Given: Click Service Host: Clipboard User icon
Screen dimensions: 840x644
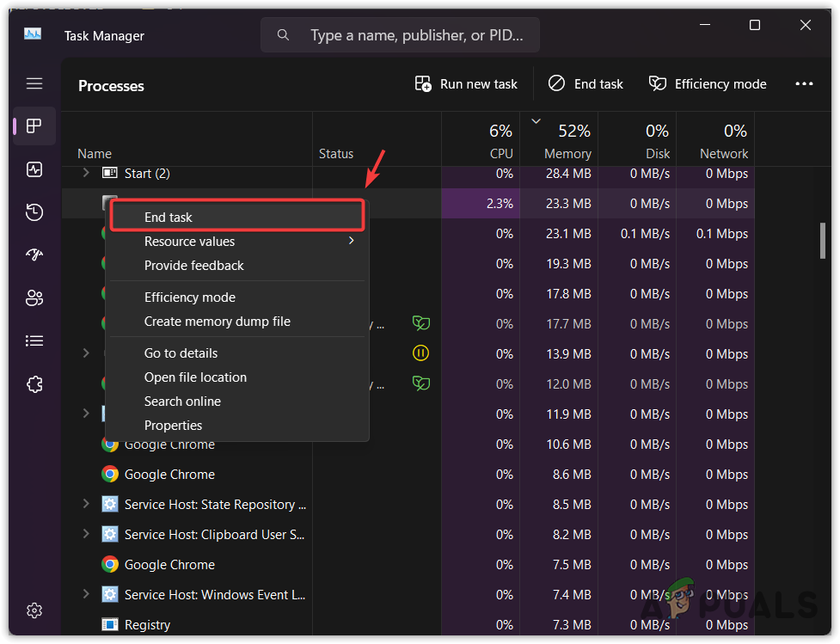Looking at the screenshot, I should tap(110, 534).
